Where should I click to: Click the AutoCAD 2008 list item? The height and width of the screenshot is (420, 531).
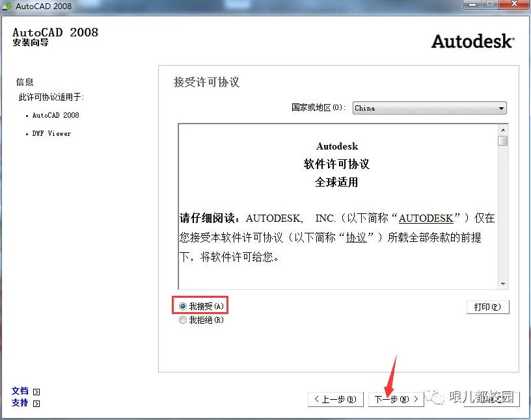click(55, 115)
